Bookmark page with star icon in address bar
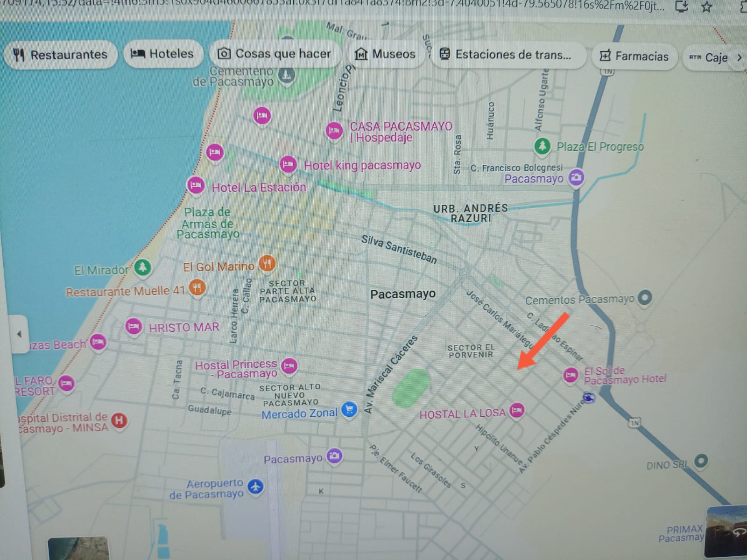This screenshot has height=560, width=747. [x=707, y=6]
